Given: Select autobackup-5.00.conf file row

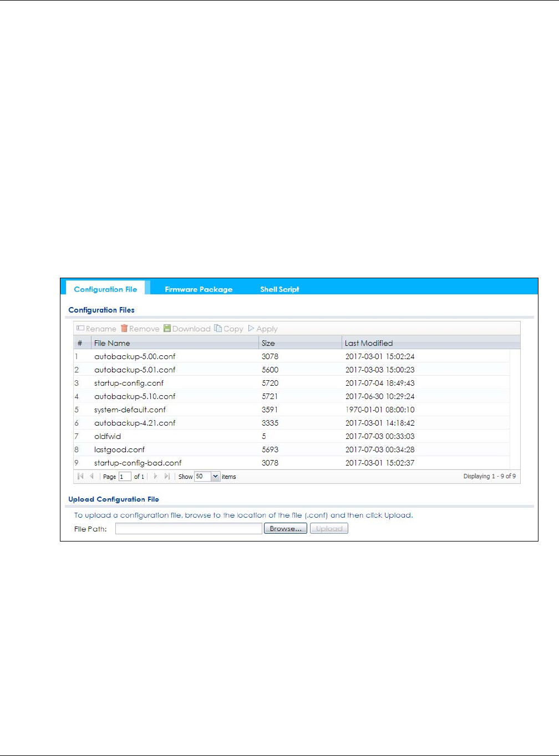Looking at the screenshot, I should (x=292, y=356).
